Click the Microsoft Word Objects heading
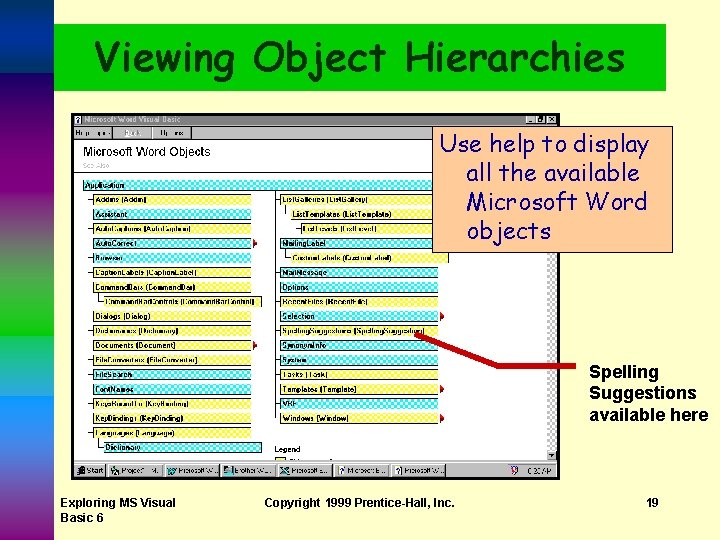 click(x=146, y=152)
